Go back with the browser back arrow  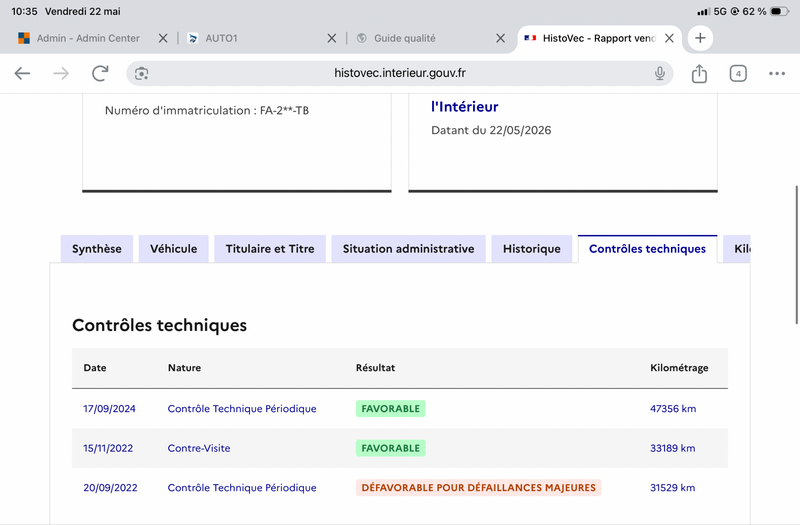pos(22,73)
